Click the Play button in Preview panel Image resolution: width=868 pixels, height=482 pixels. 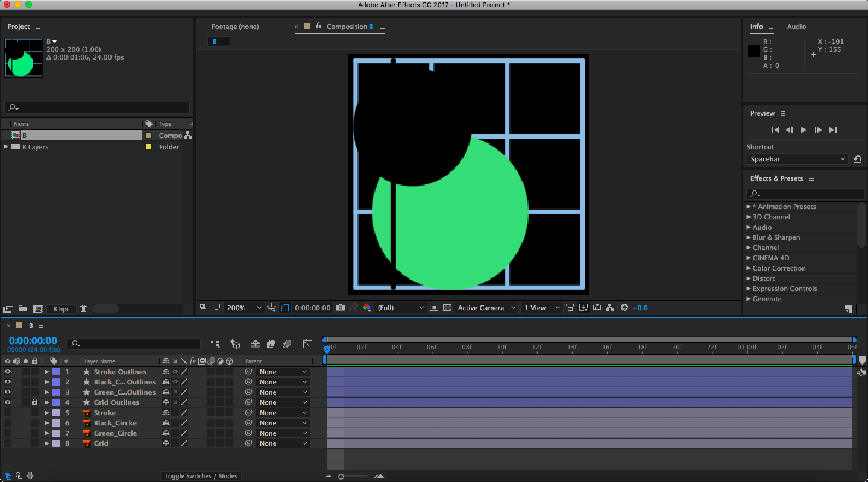click(804, 130)
